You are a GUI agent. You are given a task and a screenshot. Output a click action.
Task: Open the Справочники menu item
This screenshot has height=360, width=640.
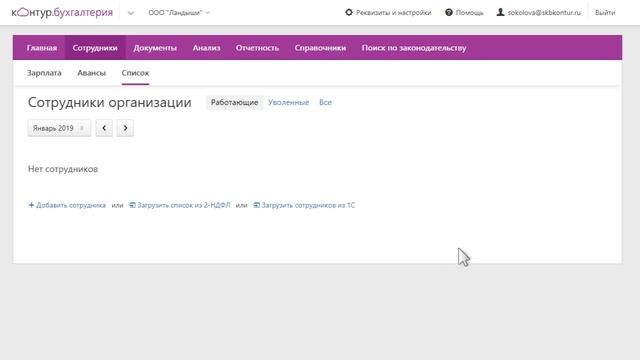[x=320, y=48]
